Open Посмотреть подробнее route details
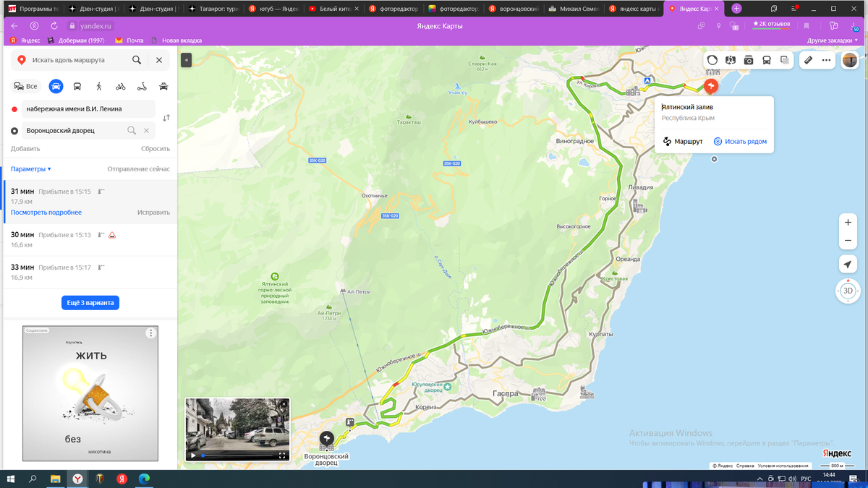Screen dimensions: 868x488 tap(46, 213)
